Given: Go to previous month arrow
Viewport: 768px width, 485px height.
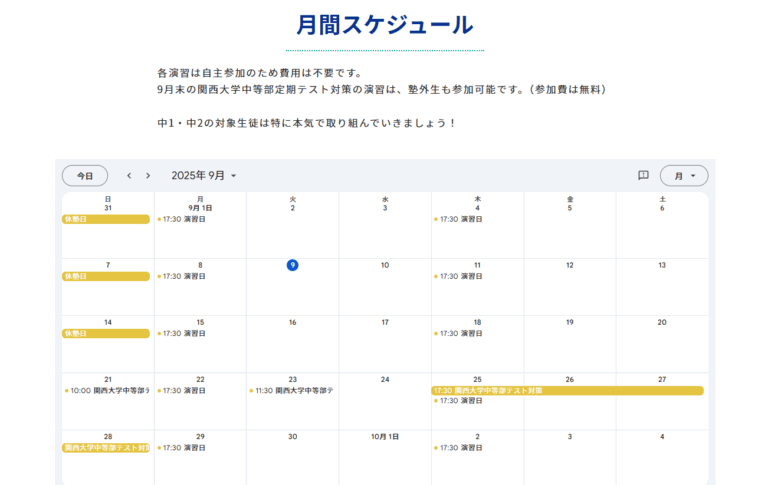Looking at the screenshot, I should coord(129,175).
